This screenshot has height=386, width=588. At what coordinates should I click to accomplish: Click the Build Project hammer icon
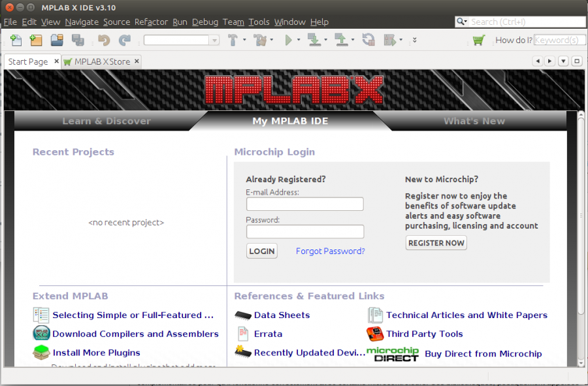tap(233, 40)
